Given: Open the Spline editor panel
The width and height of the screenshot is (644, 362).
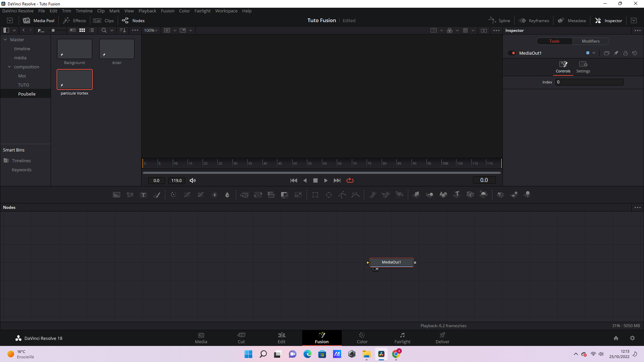Looking at the screenshot, I should (499, 20).
